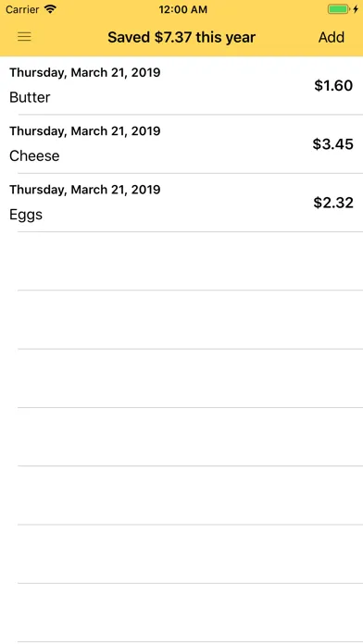363x644 pixels.
Task: Select the Cheese entry row
Action: [181, 144]
